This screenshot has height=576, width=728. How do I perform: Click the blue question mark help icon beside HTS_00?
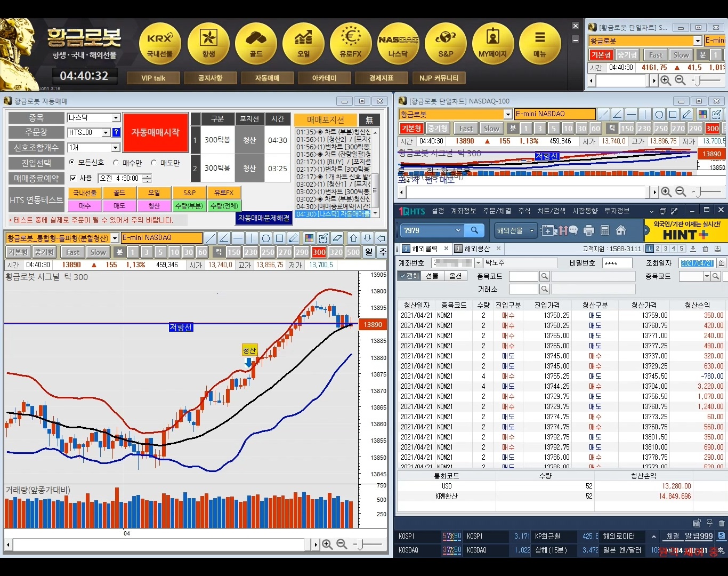[x=116, y=132]
